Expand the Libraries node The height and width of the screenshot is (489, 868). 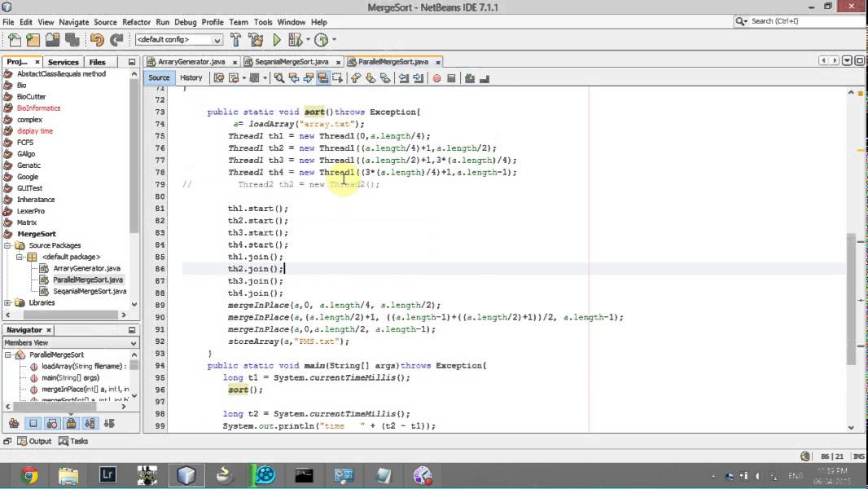pos(8,303)
